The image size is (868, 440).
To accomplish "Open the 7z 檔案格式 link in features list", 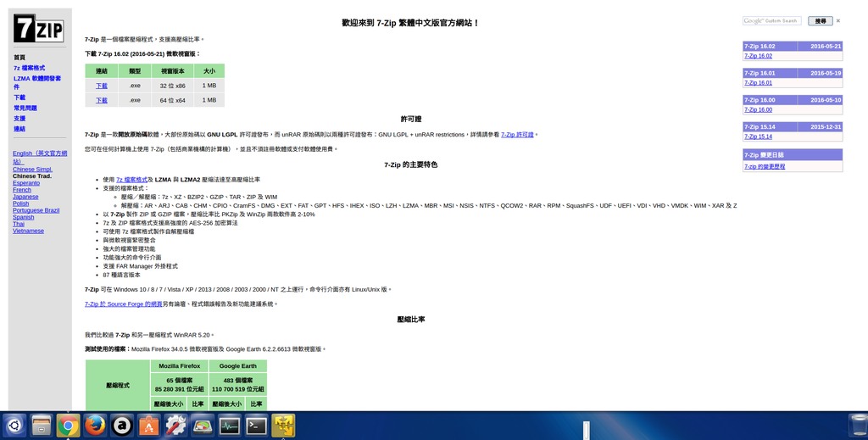I will coord(131,180).
